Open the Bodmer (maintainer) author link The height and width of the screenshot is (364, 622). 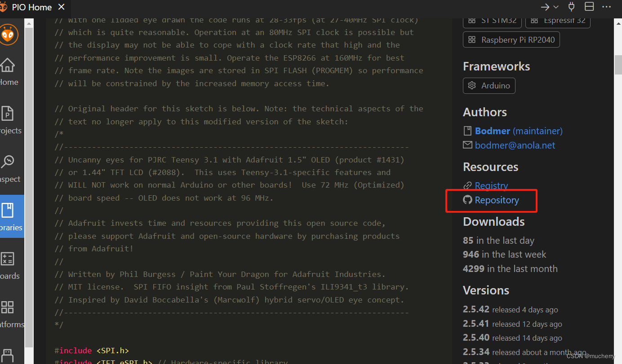coord(519,131)
